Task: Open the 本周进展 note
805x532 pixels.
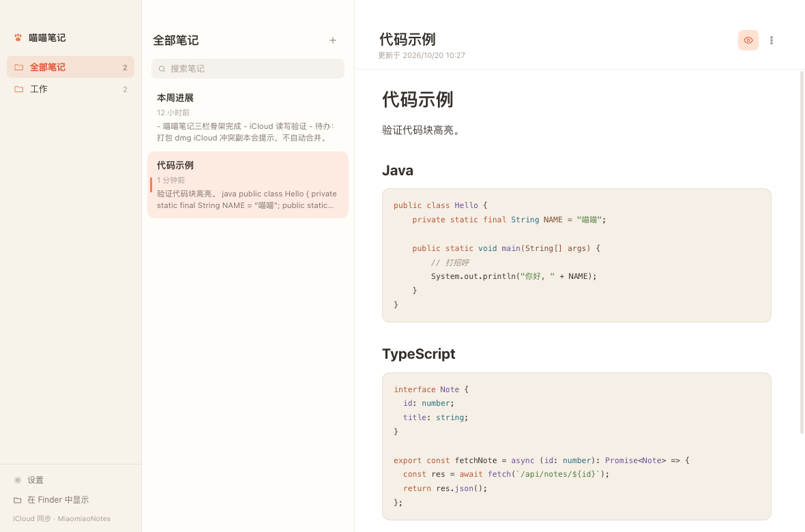Action: [x=248, y=117]
